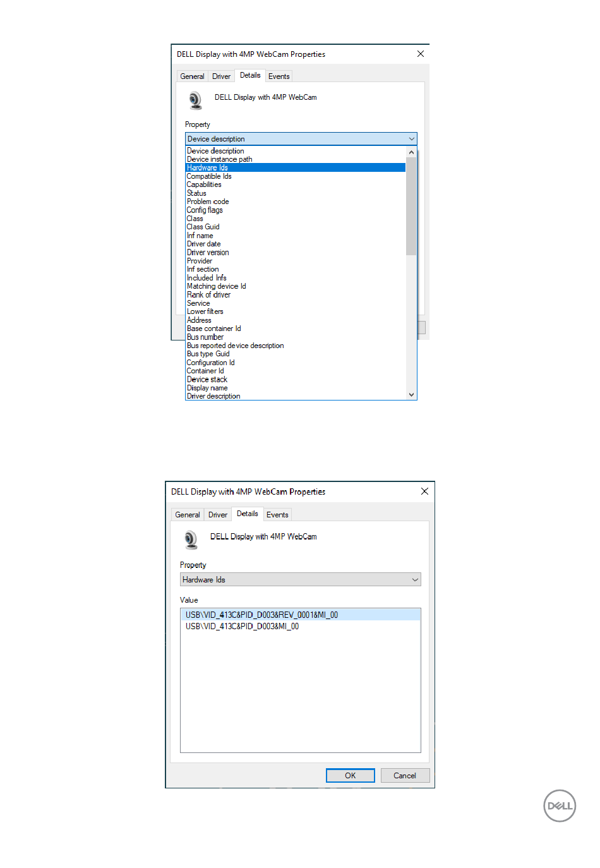The width and height of the screenshot is (600, 868).
Task: Choose highlighted Hardware Ids entry
Action: (296, 167)
